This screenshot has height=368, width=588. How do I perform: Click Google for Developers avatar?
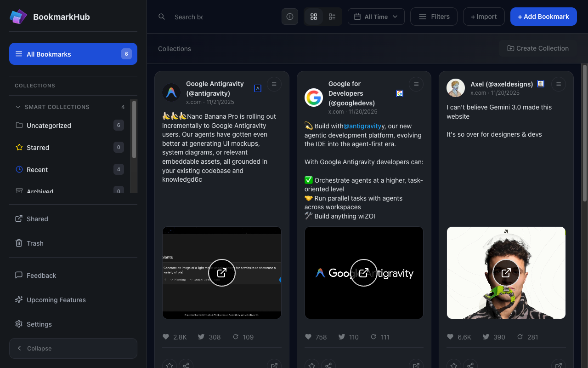click(314, 98)
